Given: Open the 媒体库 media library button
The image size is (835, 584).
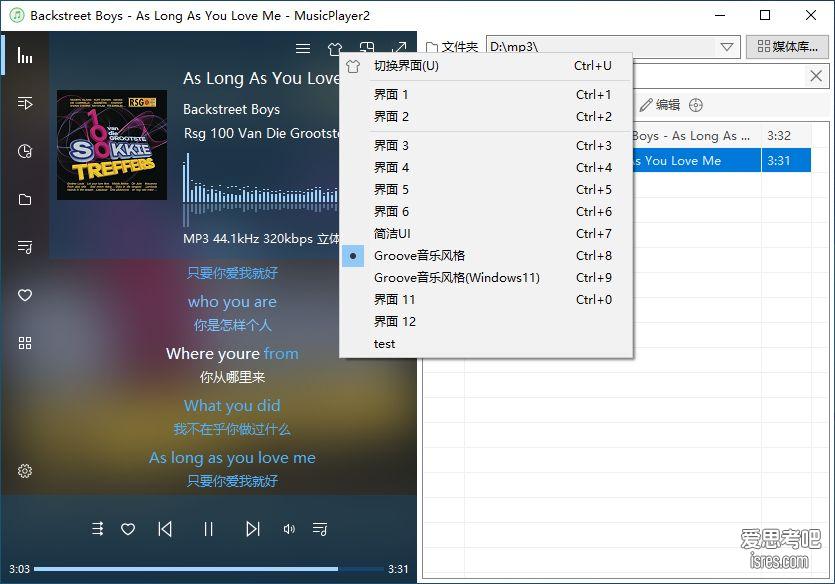Looking at the screenshot, I should coord(787,47).
